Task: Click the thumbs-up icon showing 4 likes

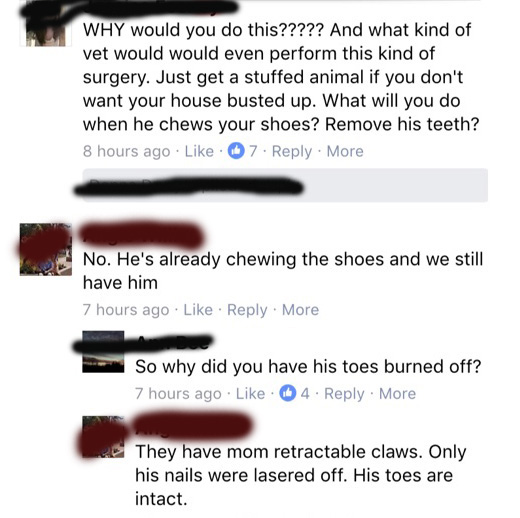Action: point(288,393)
